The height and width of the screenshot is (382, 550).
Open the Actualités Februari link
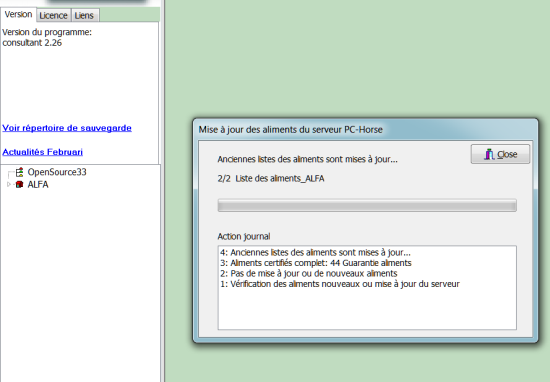click(x=42, y=152)
